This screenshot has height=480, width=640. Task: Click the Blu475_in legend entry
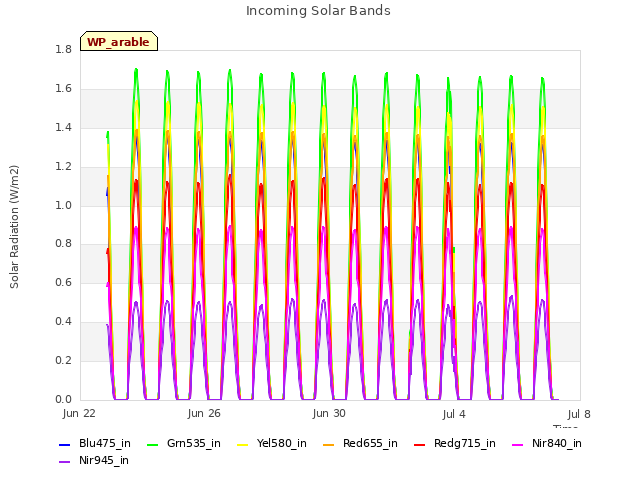pos(95,444)
